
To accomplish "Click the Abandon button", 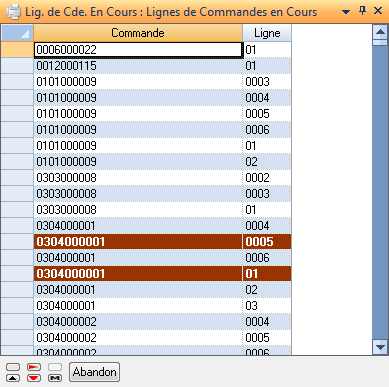I will (x=94, y=372).
